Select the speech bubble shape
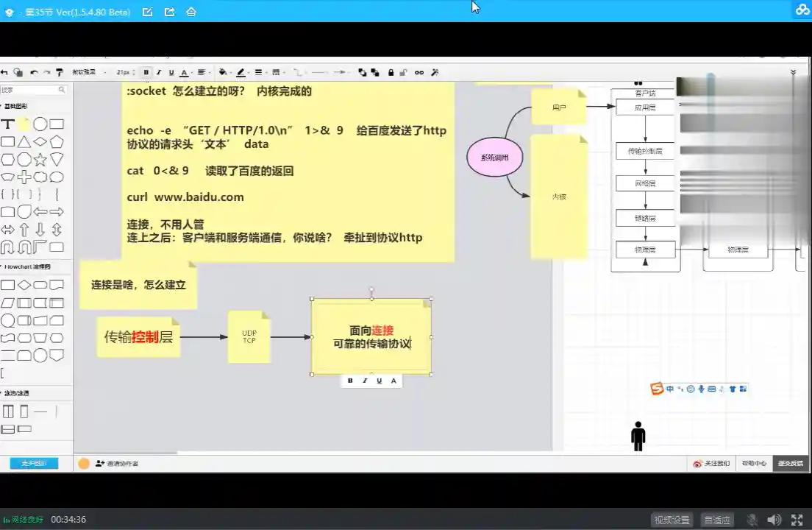Image resolution: width=812 pixels, height=530 pixels. click(57, 177)
